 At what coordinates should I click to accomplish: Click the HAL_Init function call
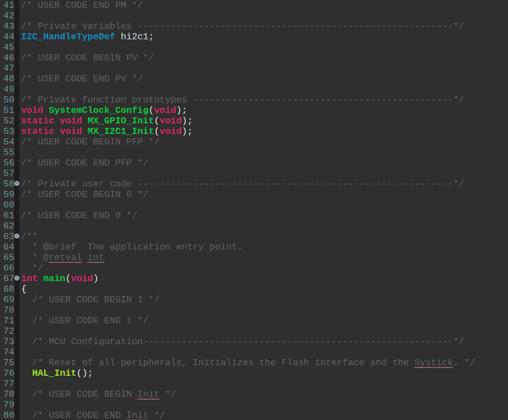click(54, 373)
